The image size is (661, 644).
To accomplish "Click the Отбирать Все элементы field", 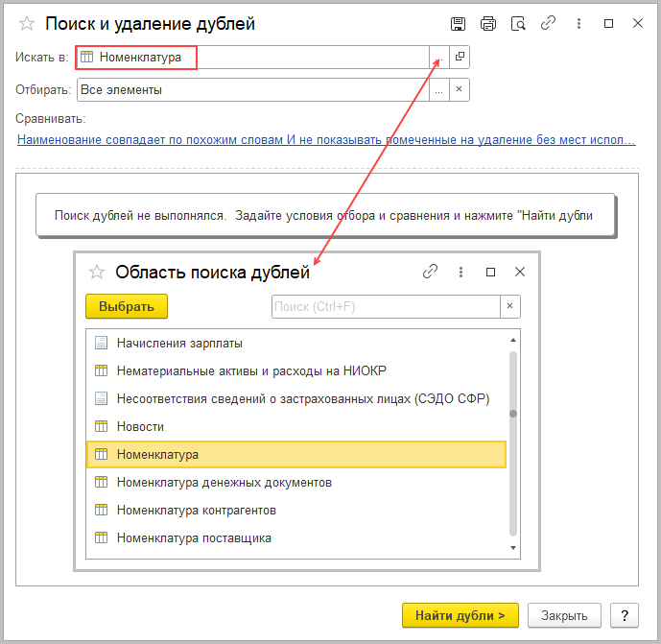I will tap(253, 90).
